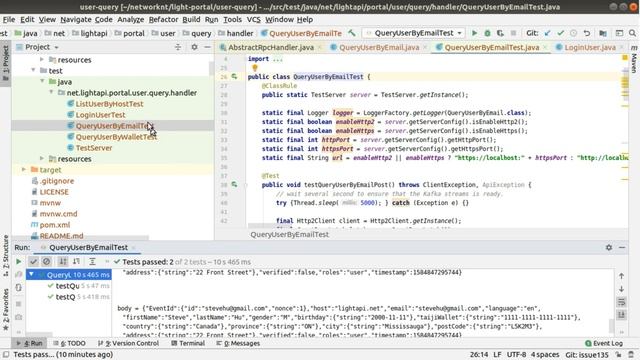Viewport: 640px width, 360px height.
Task: Open Run panel settings gear
Action: tap(609, 247)
